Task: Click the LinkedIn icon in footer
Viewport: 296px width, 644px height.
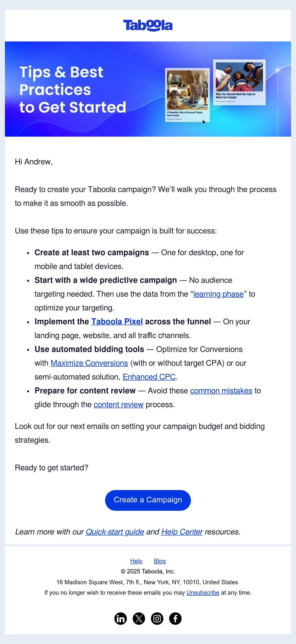Action: [121, 619]
